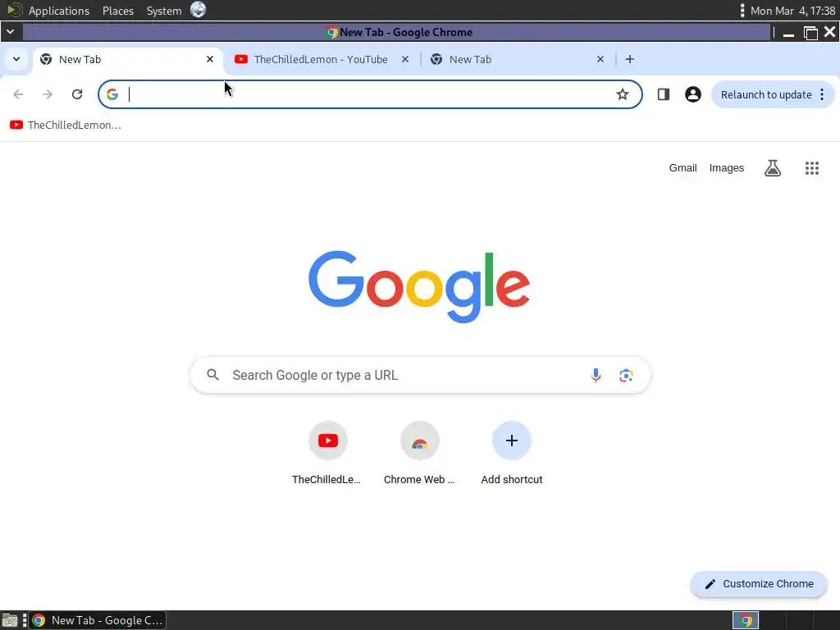This screenshot has width=840, height=630.
Task: Click the Google logo
Action: coord(419,286)
